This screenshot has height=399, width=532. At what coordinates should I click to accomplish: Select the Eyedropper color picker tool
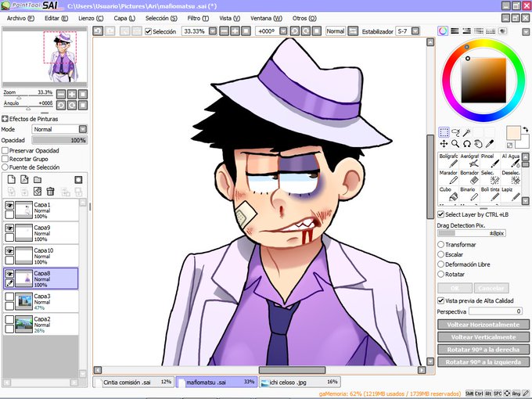coord(490,144)
